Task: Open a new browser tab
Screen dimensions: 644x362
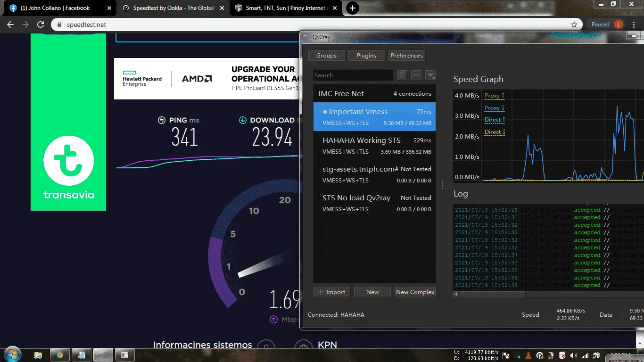Action: point(352,8)
